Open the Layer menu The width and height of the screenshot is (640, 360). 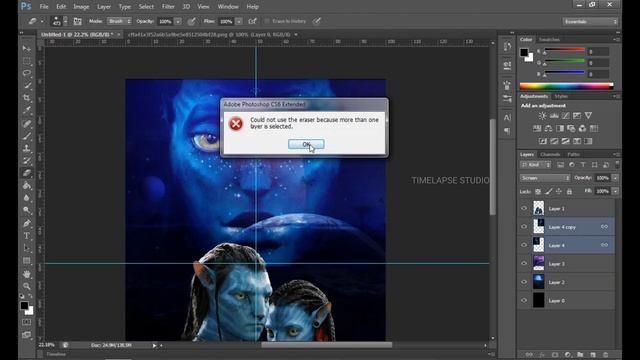[x=104, y=7]
